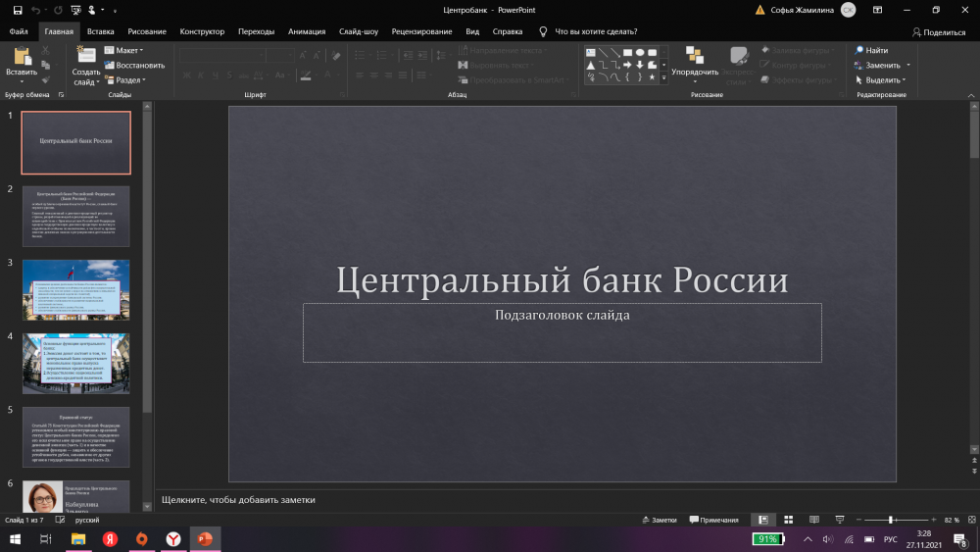This screenshot has width=980, height=552.
Task: Click the Share (Поделиться) button
Action: (x=938, y=31)
